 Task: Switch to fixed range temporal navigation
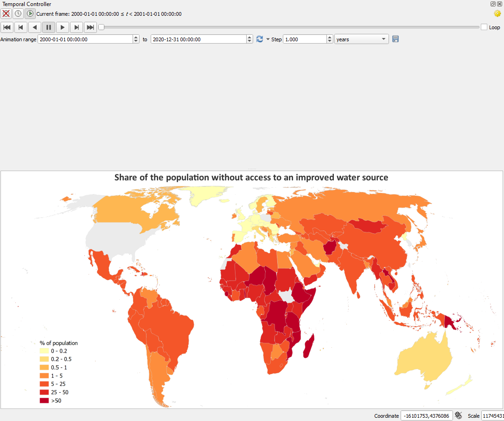pyautogui.click(x=18, y=13)
